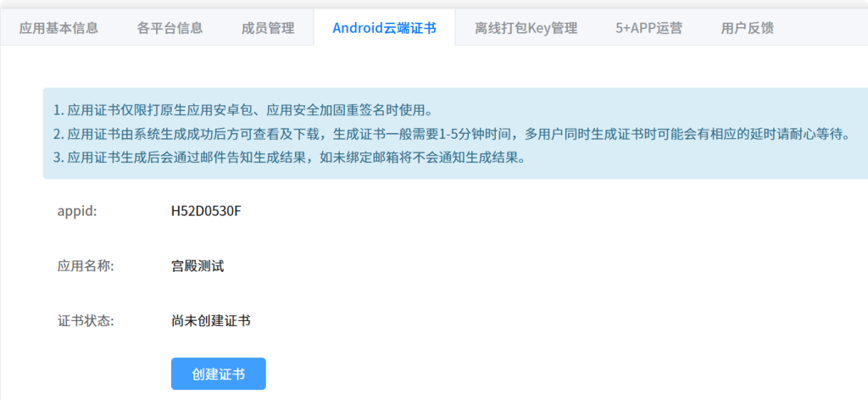
Task: Open the 用户反馈 tab
Action: [x=748, y=28]
